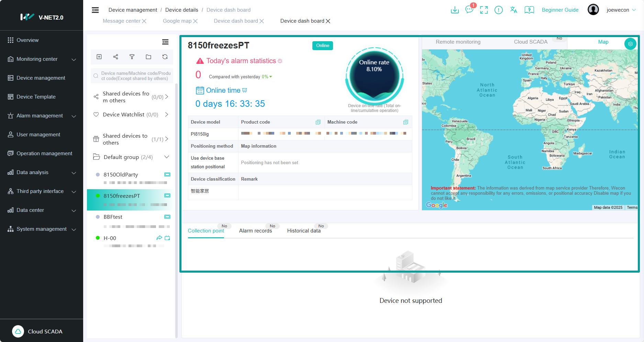Add a new device with the plus icon

99,57
